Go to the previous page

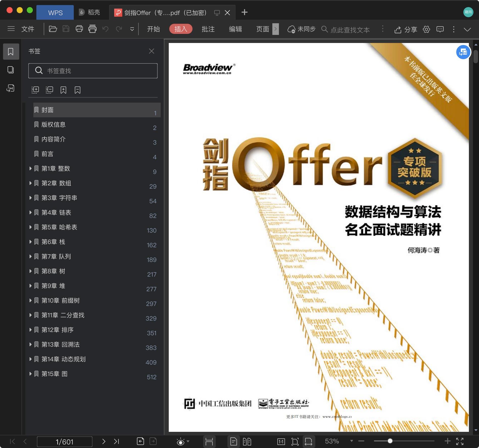click(25, 441)
